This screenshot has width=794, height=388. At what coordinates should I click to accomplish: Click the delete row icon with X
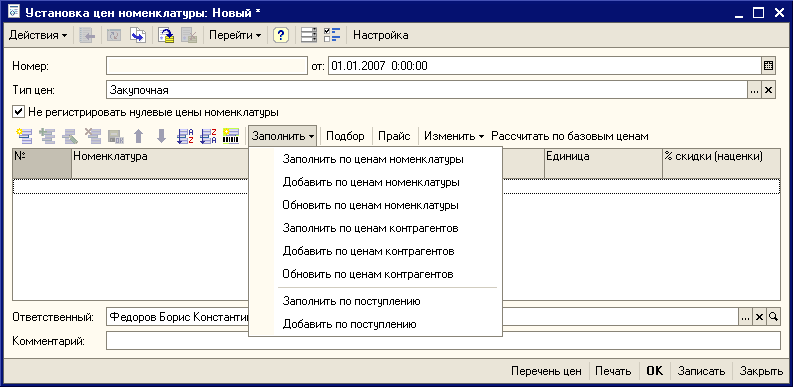coord(93,136)
